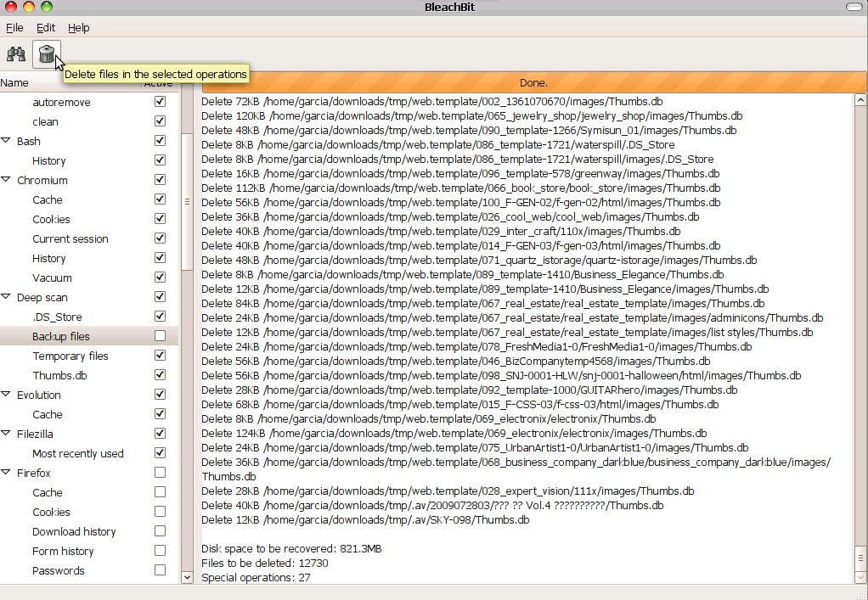The image size is (868, 600).
Task: Enable the Backup files checkbox
Action: pyautogui.click(x=160, y=336)
